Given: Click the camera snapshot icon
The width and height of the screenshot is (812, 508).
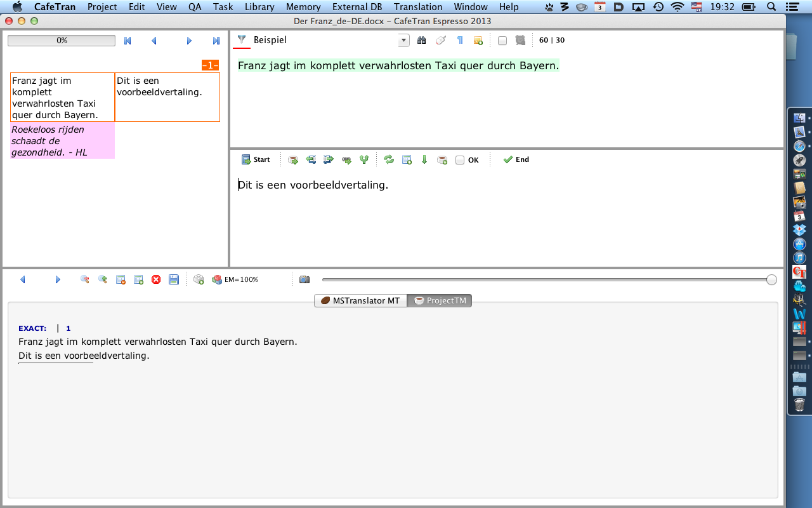Looking at the screenshot, I should coord(304,279).
